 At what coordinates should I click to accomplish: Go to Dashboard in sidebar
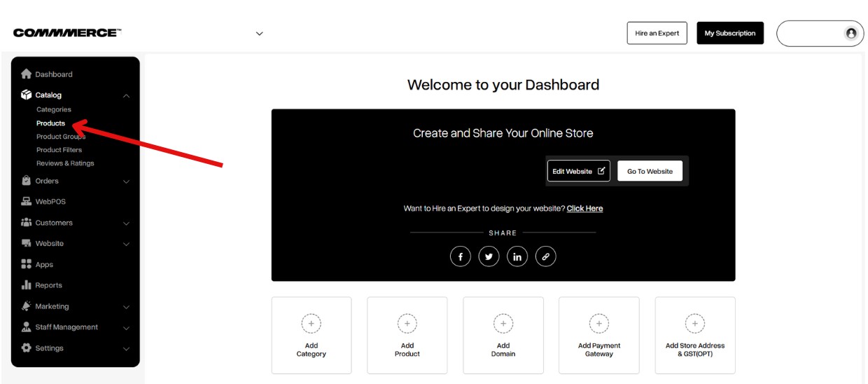[54, 74]
